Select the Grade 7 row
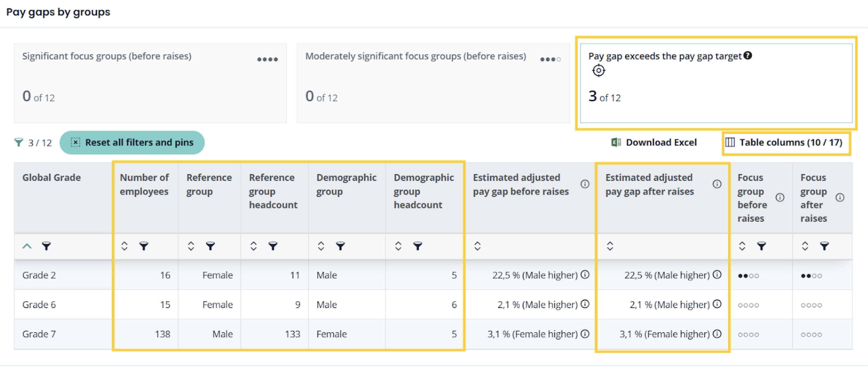The image size is (868, 371). tap(39, 334)
